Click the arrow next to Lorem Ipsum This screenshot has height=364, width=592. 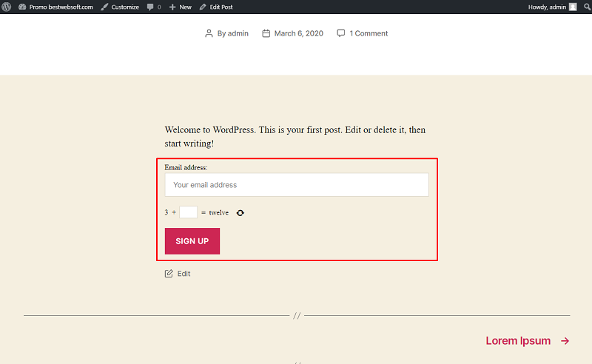(565, 341)
